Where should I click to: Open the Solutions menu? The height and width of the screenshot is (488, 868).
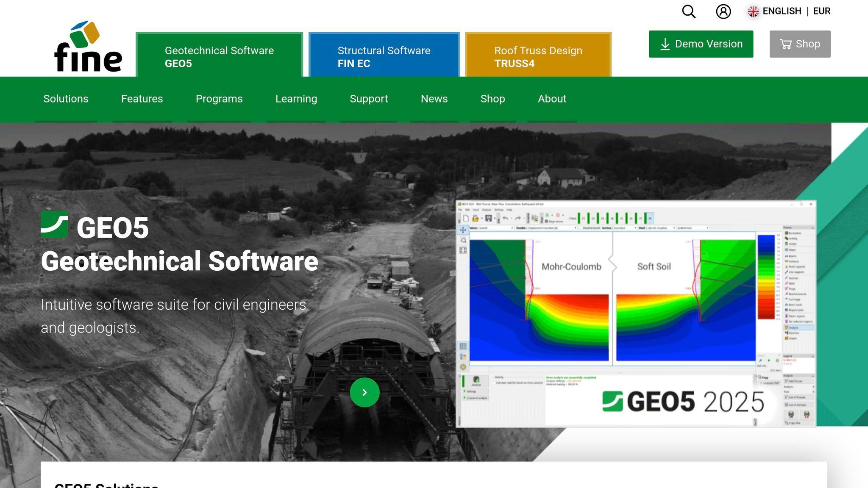[66, 99]
